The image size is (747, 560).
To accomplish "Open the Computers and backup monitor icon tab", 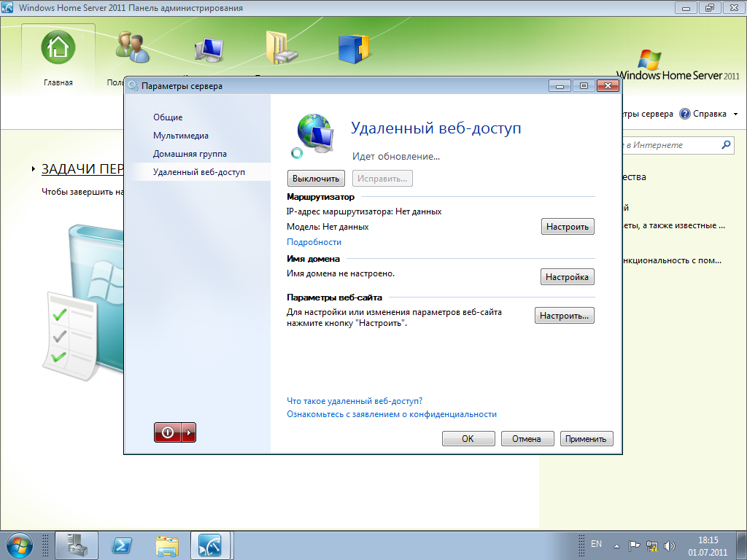I will click(x=209, y=49).
